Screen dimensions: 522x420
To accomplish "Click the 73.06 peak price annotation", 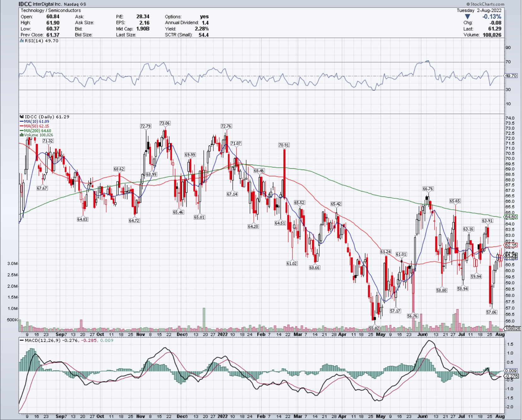I will [165, 123].
